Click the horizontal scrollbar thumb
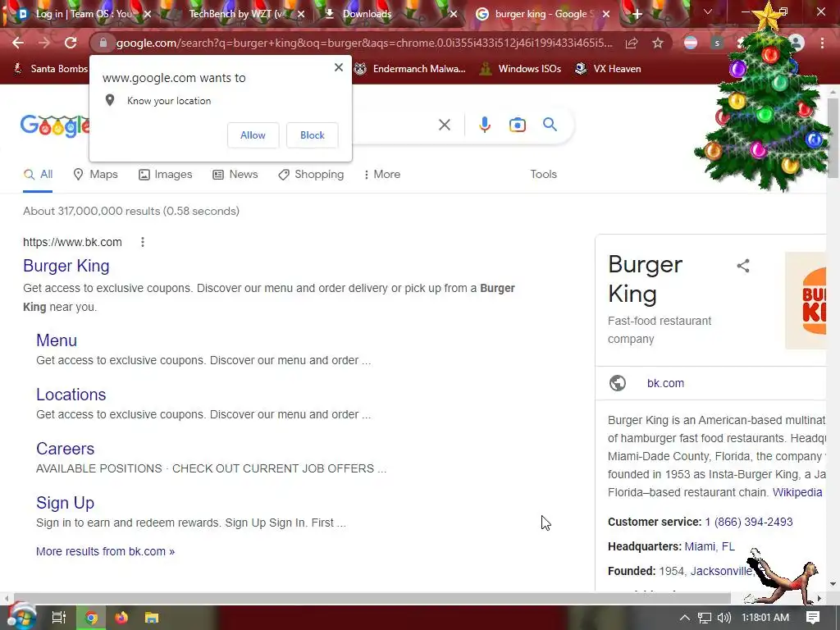Image resolution: width=840 pixels, height=630 pixels. point(372,598)
